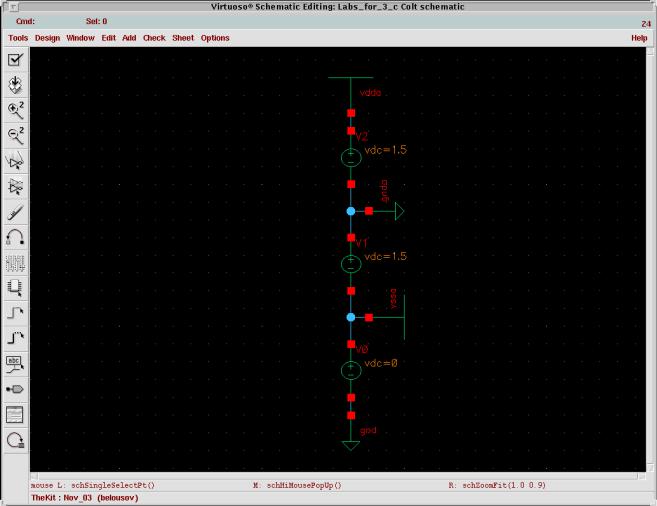Select the V2 voltage source symbol

tap(351, 158)
